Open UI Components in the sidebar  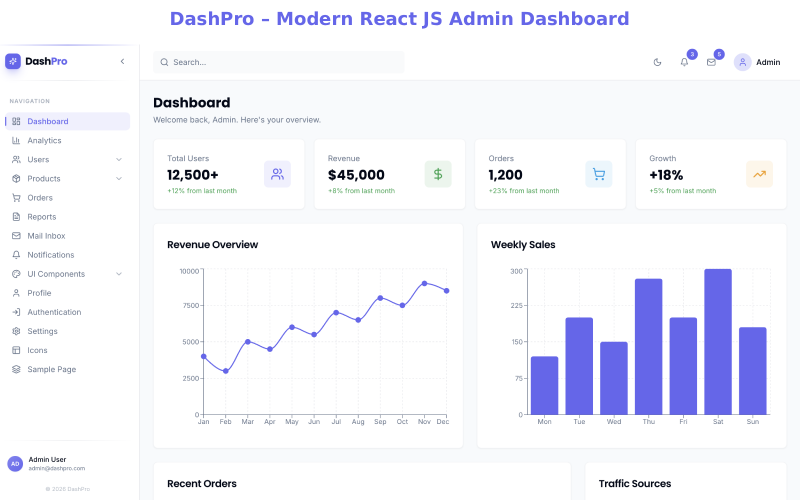click(67, 274)
